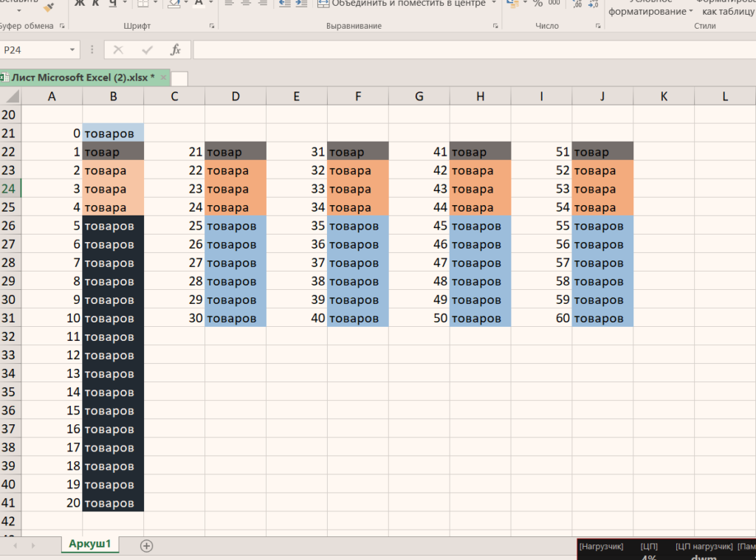756x560 pixels.
Task: Open the borders dropdown arrow
Action: coord(155,3)
